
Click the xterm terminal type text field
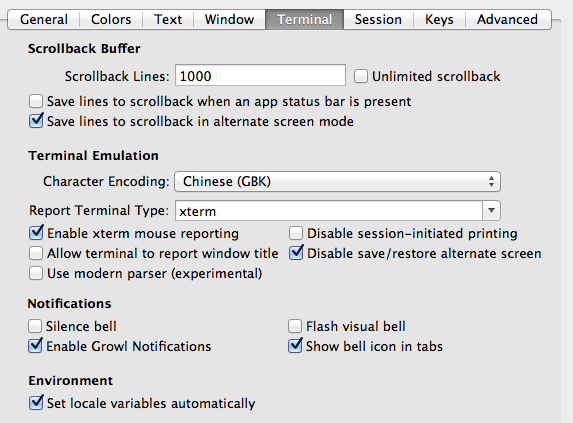pyautogui.click(x=329, y=211)
